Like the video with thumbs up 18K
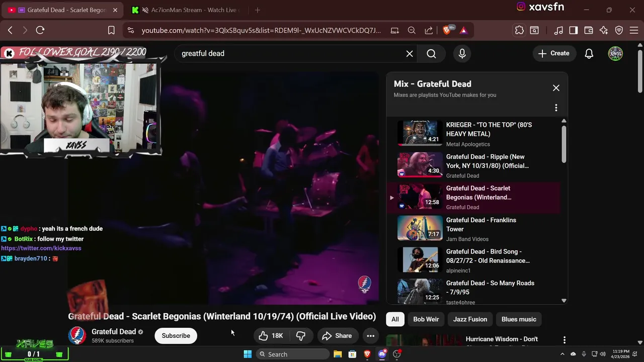The width and height of the screenshot is (644, 362). pyautogui.click(x=271, y=336)
